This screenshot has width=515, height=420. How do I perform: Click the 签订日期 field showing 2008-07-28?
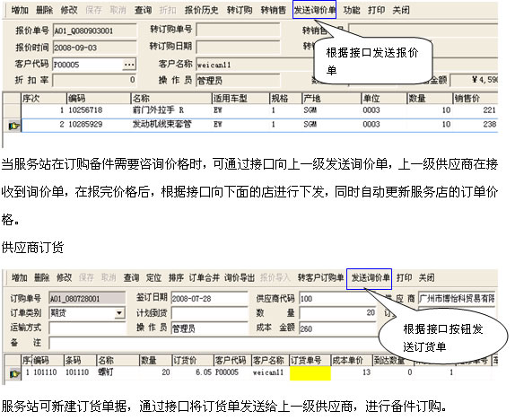(x=210, y=299)
